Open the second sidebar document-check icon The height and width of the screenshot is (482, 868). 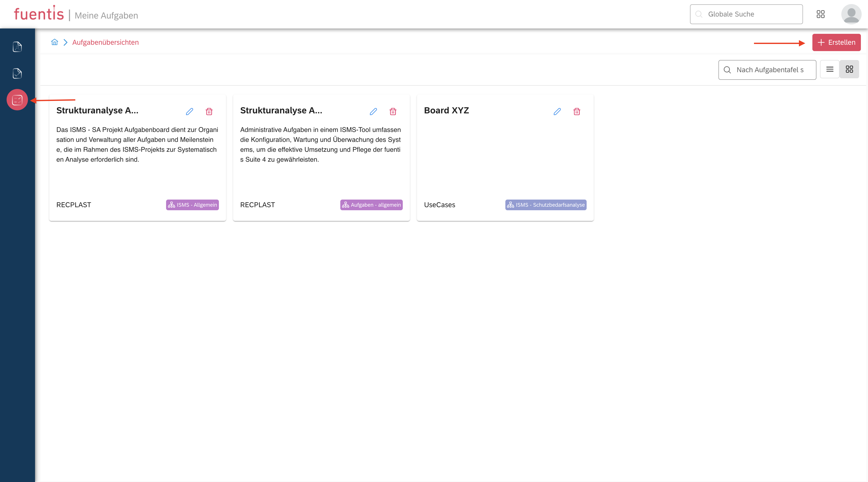(x=17, y=73)
